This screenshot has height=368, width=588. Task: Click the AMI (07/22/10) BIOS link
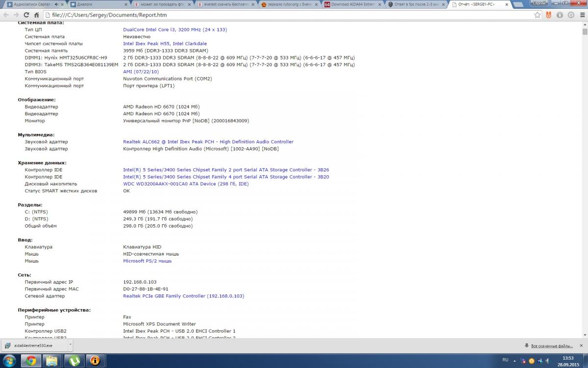[141, 72]
